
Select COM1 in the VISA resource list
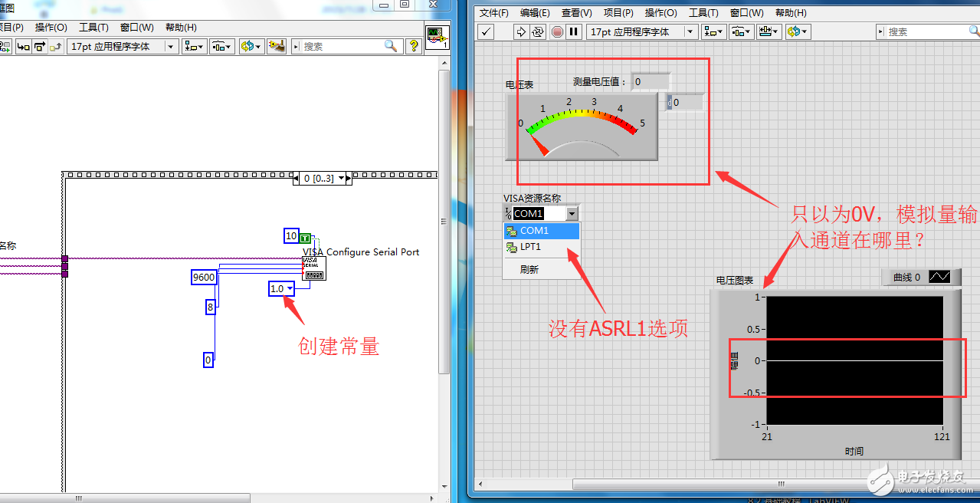(x=542, y=231)
